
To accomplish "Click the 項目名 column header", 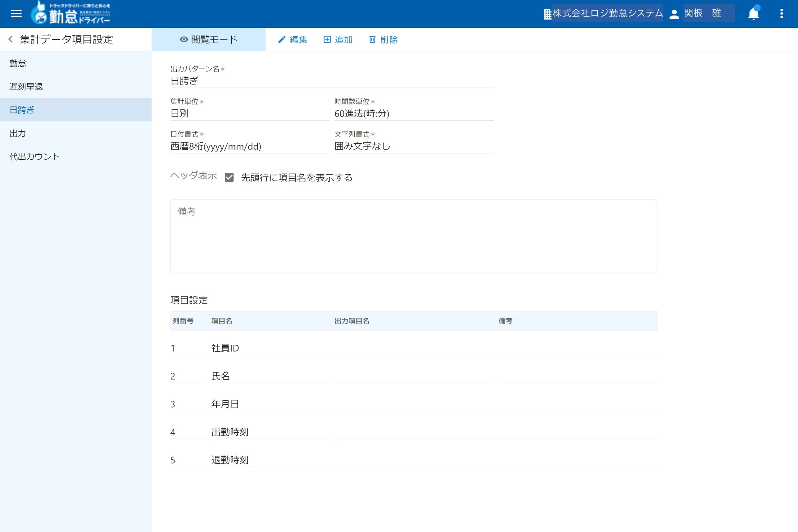I will pyautogui.click(x=222, y=321).
